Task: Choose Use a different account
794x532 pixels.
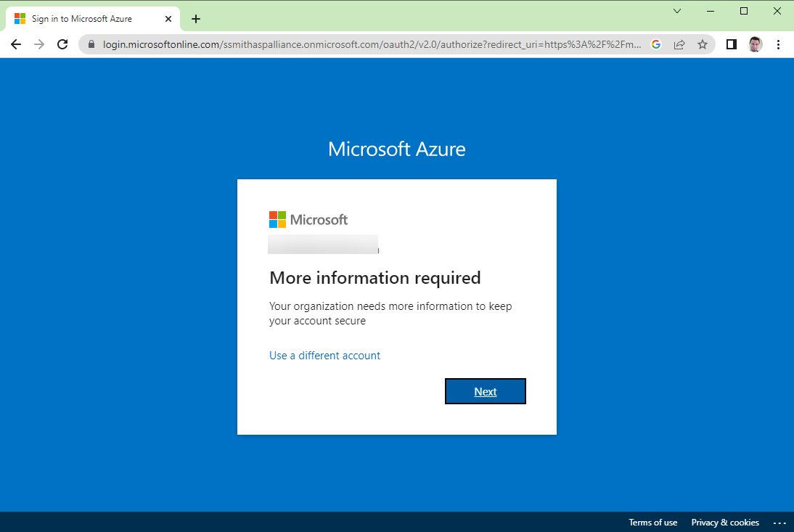Action: tap(324, 356)
